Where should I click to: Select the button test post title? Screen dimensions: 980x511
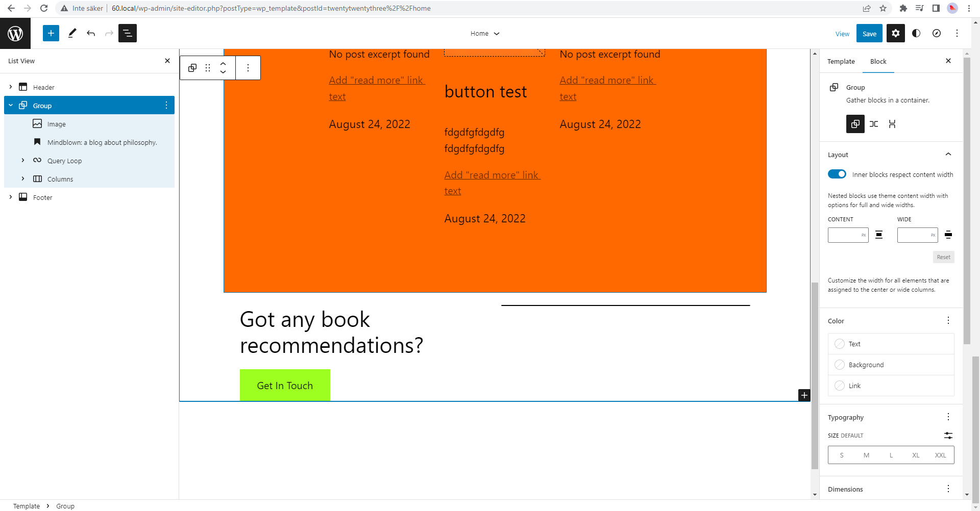[485, 92]
